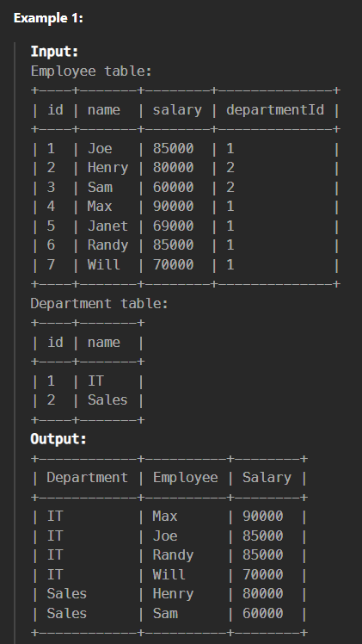Select "Sam" in the Employee table
Image resolution: width=362 pixels, height=644 pixels.
pos(100,187)
